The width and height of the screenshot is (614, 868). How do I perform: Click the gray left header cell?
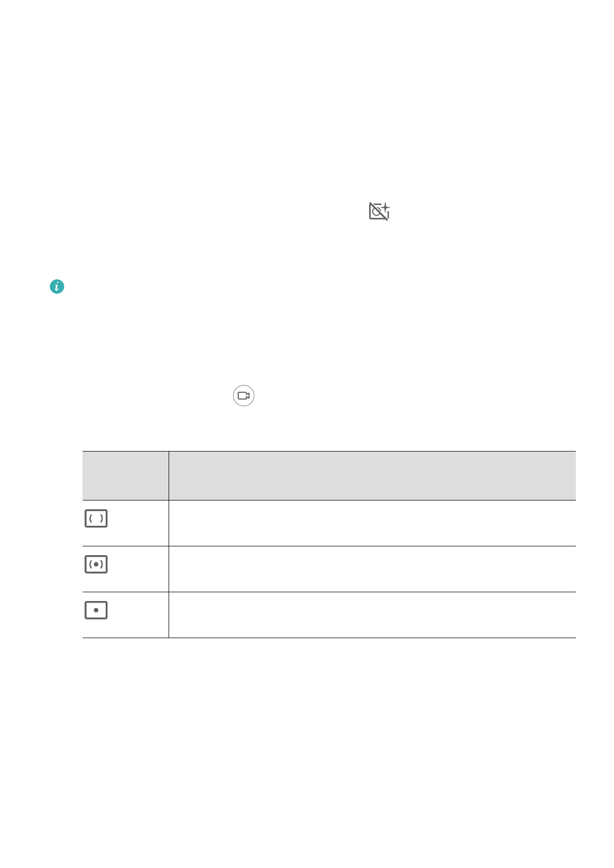pos(125,475)
